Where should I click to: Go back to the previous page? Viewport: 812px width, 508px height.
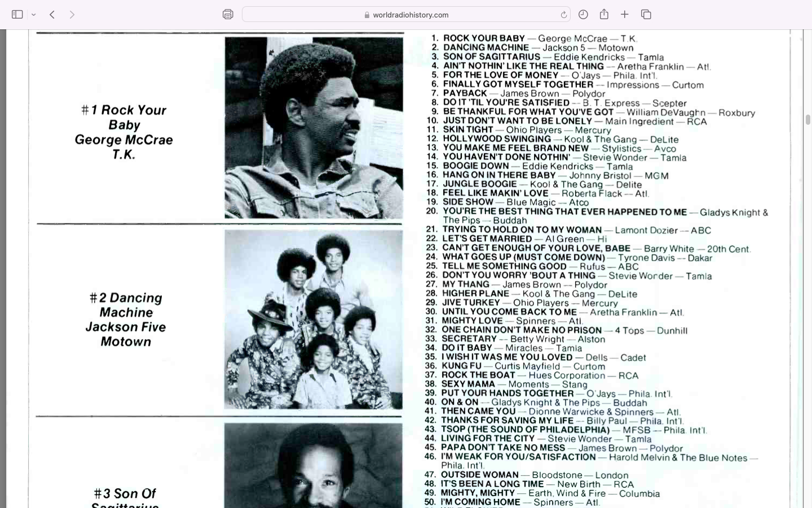click(x=52, y=15)
